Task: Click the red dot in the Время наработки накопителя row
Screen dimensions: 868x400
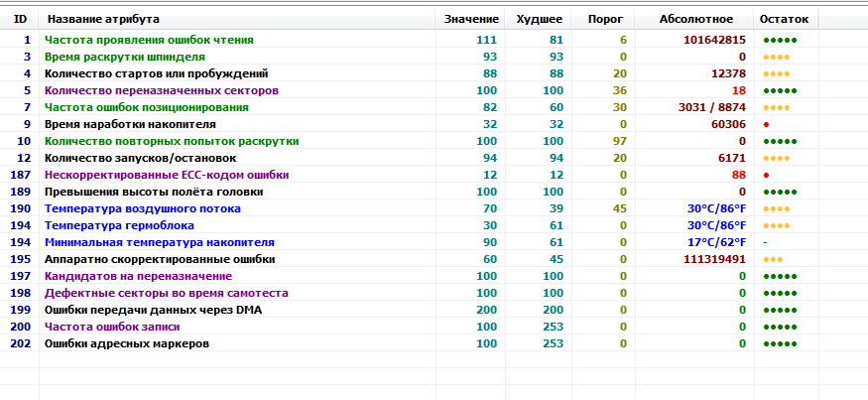Action: point(767,124)
